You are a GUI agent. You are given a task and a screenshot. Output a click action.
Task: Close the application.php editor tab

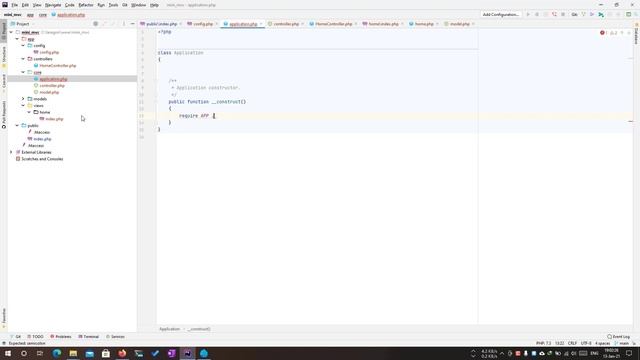coord(261,24)
